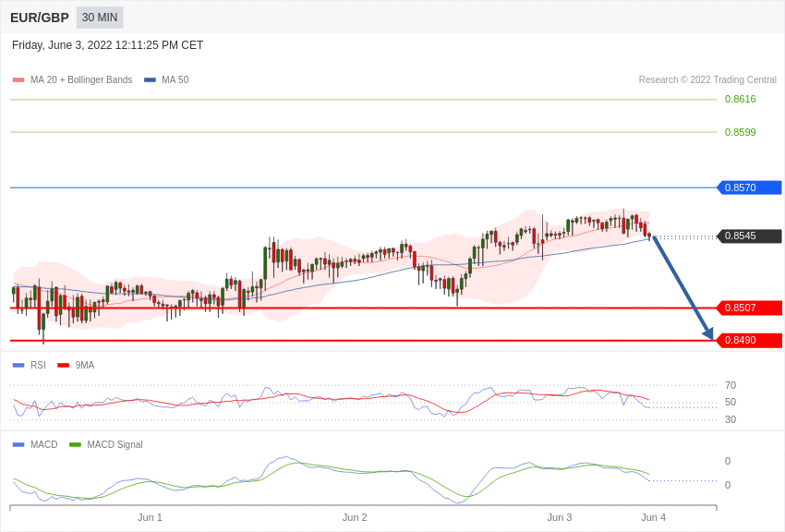This screenshot has width=785, height=532.
Task: Select the 0.8545 current price tag
Action: click(750, 236)
